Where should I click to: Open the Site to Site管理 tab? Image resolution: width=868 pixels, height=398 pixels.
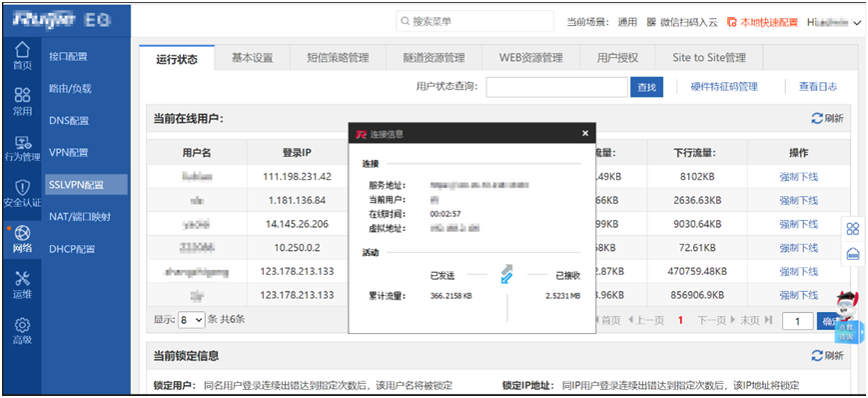[709, 58]
